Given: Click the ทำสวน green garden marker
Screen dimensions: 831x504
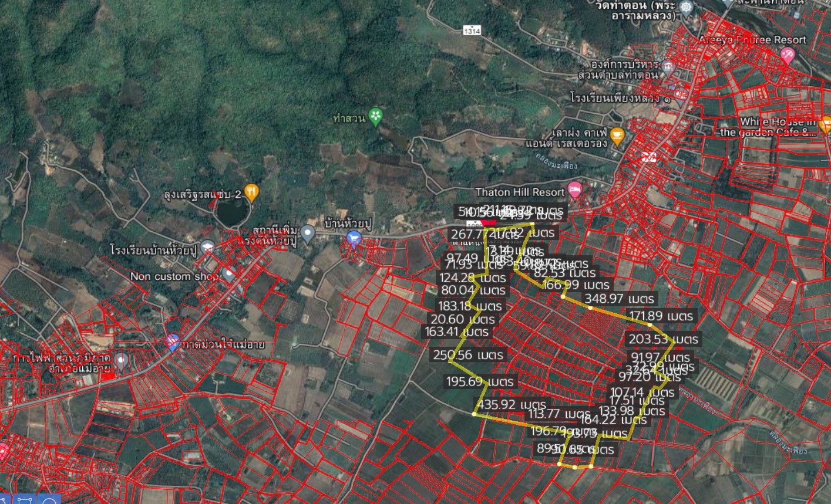Looking at the screenshot, I should [376, 116].
